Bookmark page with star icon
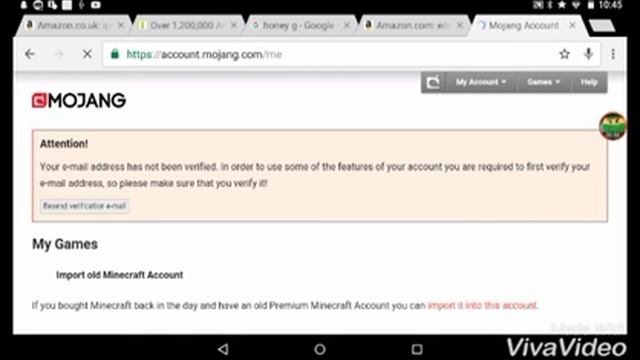This screenshot has height=360, width=640. [564, 54]
